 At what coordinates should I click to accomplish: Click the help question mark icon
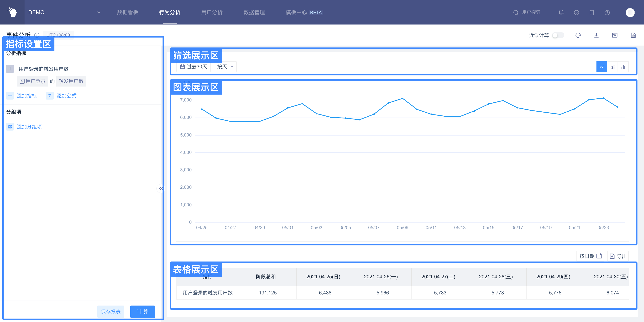pos(607,12)
